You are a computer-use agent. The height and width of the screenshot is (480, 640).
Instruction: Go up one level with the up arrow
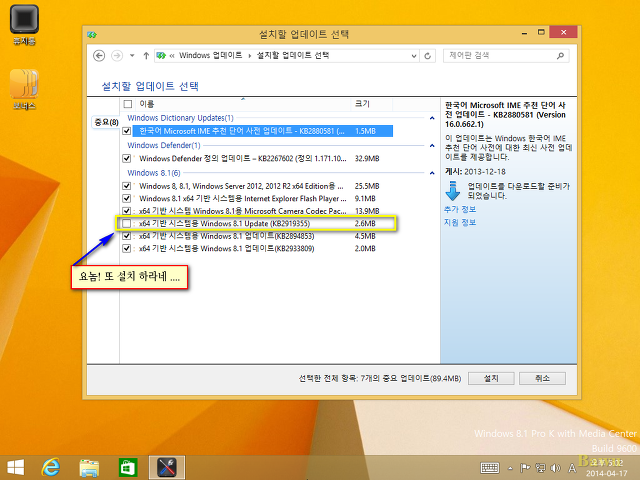tap(146, 56)
